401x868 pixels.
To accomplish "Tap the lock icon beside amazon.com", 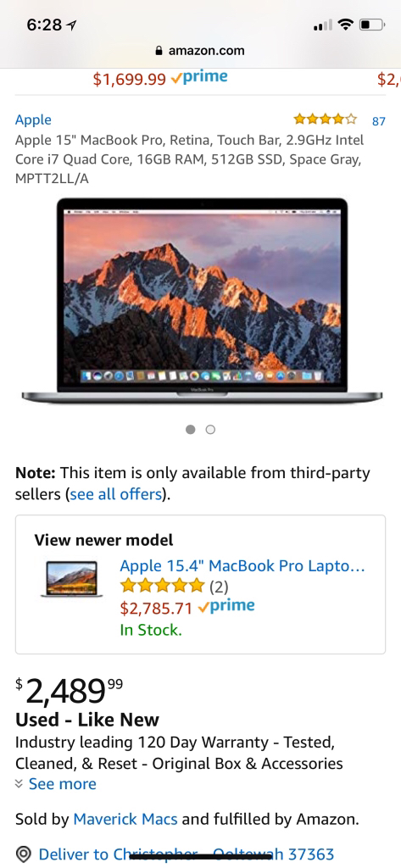I will pos(159,51).
